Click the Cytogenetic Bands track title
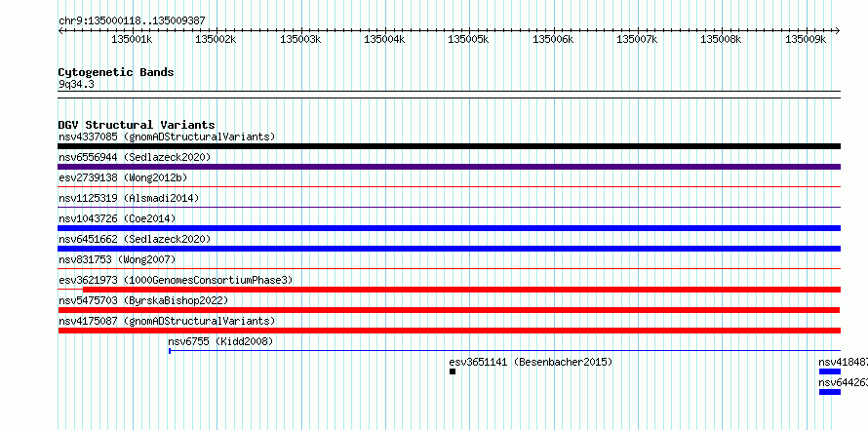 (116, 72)
